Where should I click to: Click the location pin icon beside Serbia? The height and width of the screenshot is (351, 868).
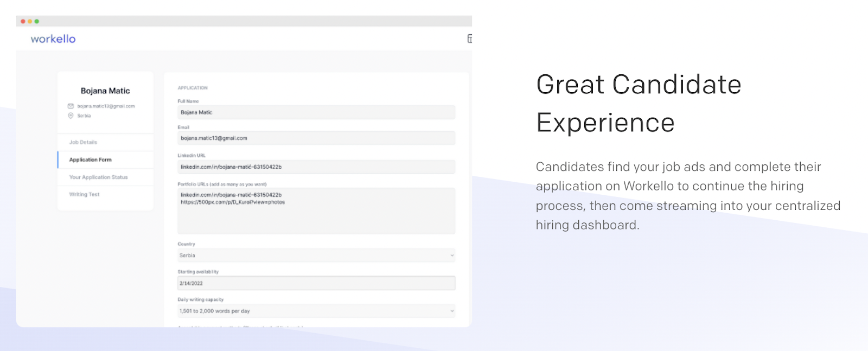71,116
